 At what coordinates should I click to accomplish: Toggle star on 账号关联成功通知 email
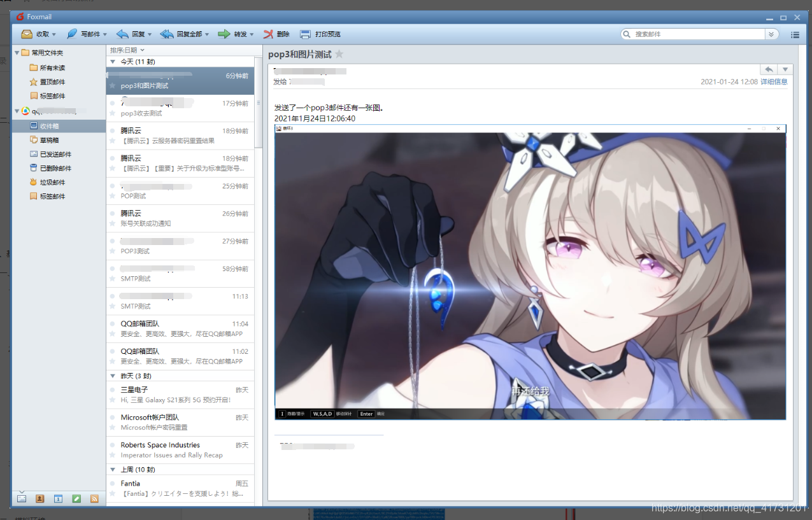[113, 223]
